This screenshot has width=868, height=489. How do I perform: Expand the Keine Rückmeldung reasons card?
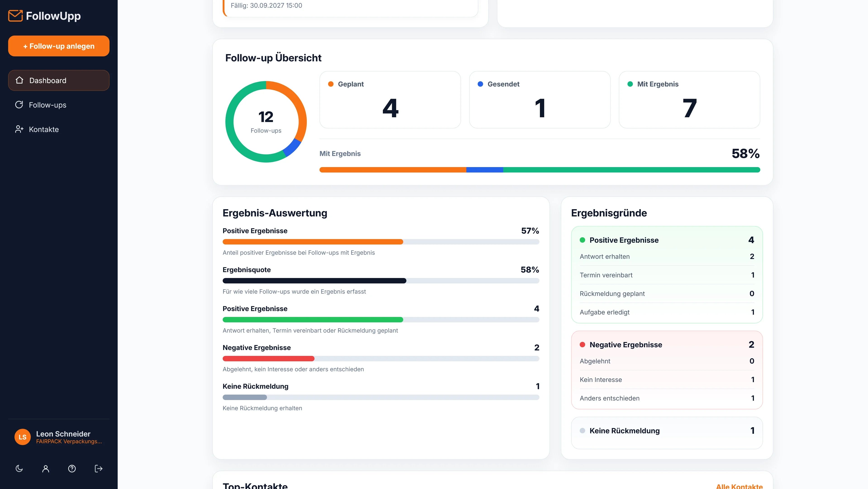point(667,433)
